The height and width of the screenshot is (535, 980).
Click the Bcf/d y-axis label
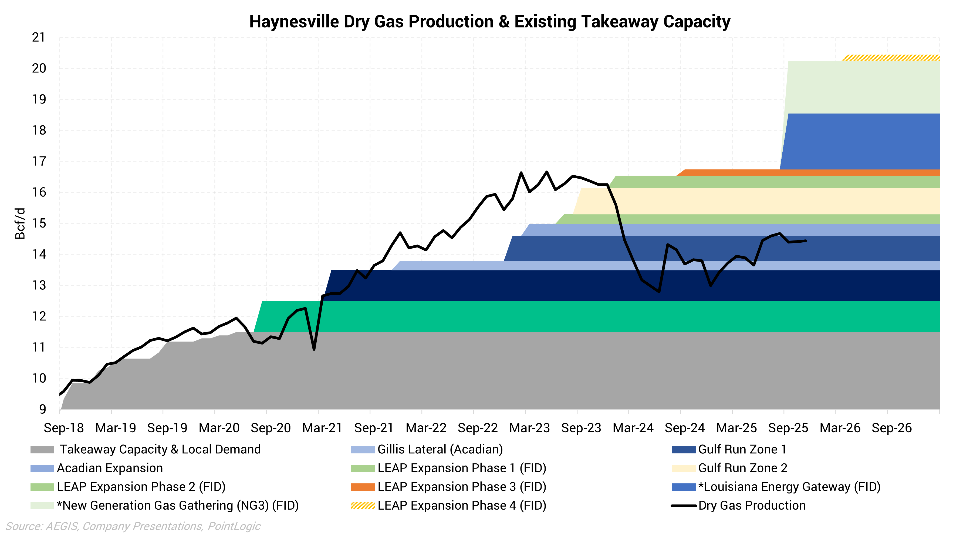click(x=20, y=223)
